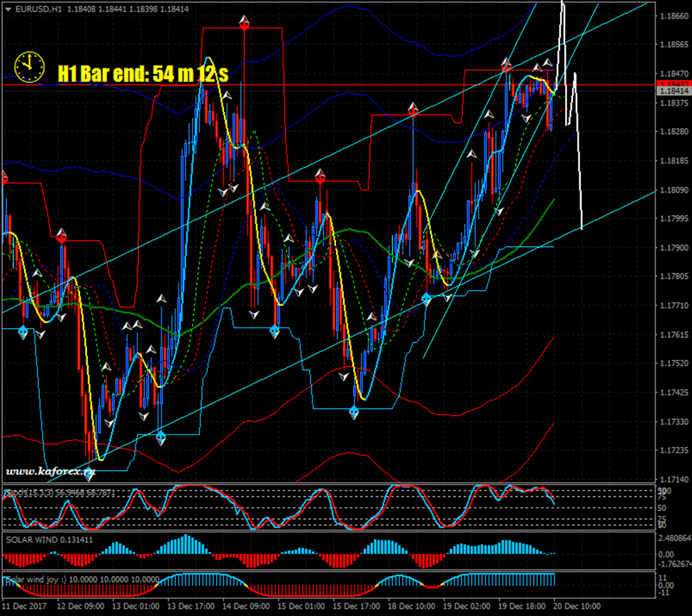The image size is (692, 616).
Task: Click the 2.480864 Solar Wind scale value
Action: point(674,539)
